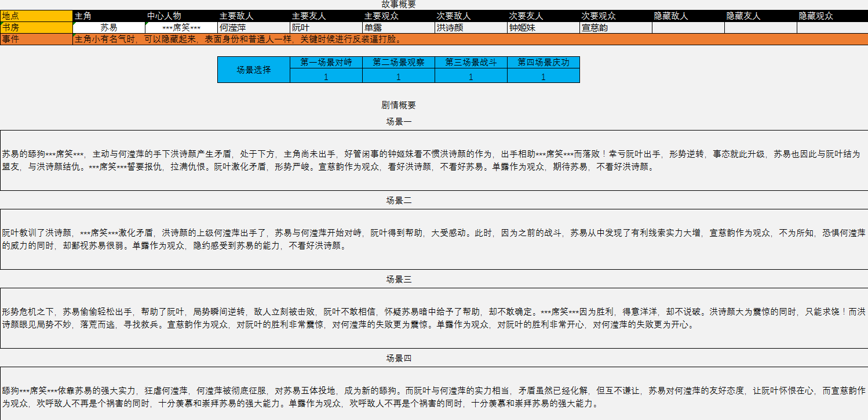
Task: Click the 次要敌人 header
Action: [471, 16]
